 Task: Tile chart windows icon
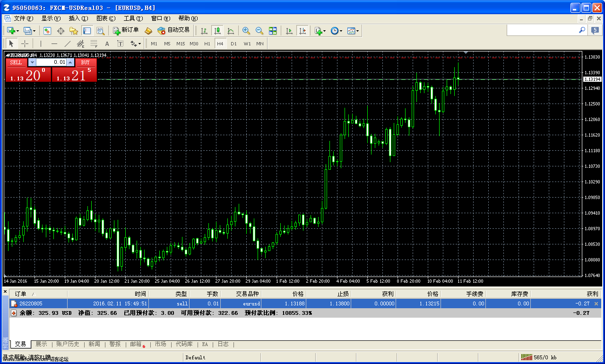[273, 31]
